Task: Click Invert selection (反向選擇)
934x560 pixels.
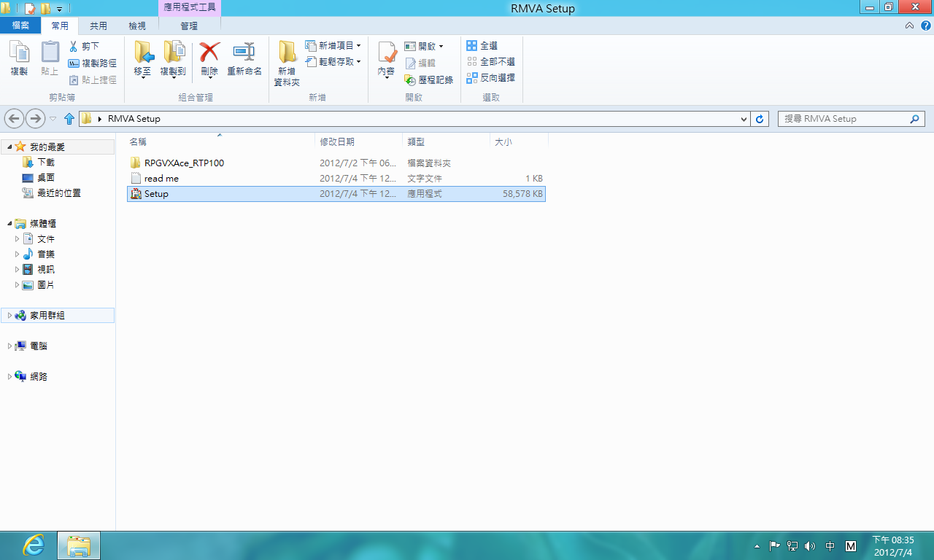Action: [x=490, y=78]
